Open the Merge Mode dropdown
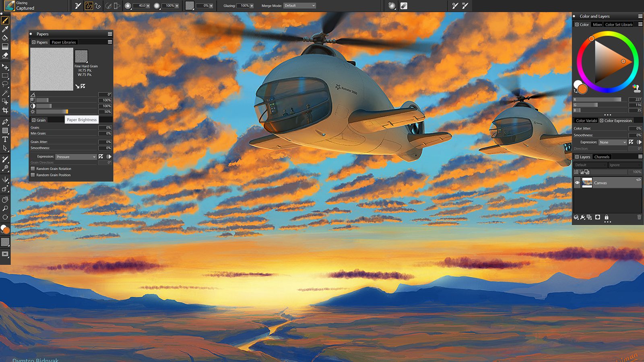This screenshot has height=362, width=644. 299,6
